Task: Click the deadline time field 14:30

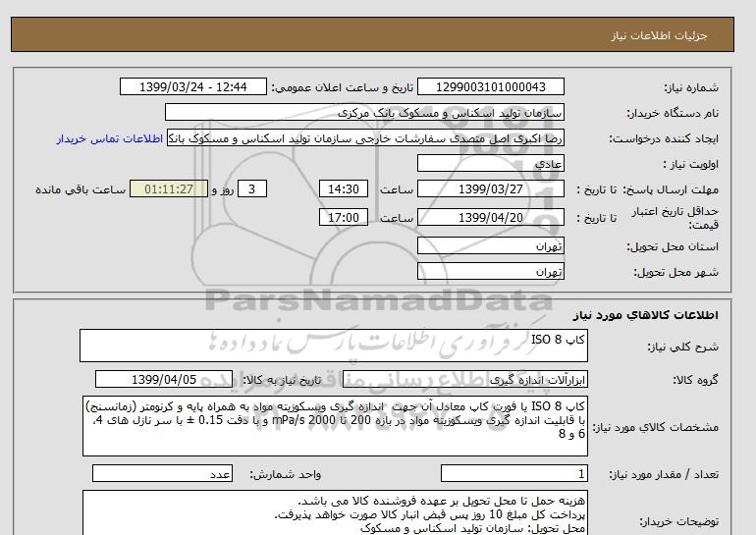Action: (x=344, y=188)
